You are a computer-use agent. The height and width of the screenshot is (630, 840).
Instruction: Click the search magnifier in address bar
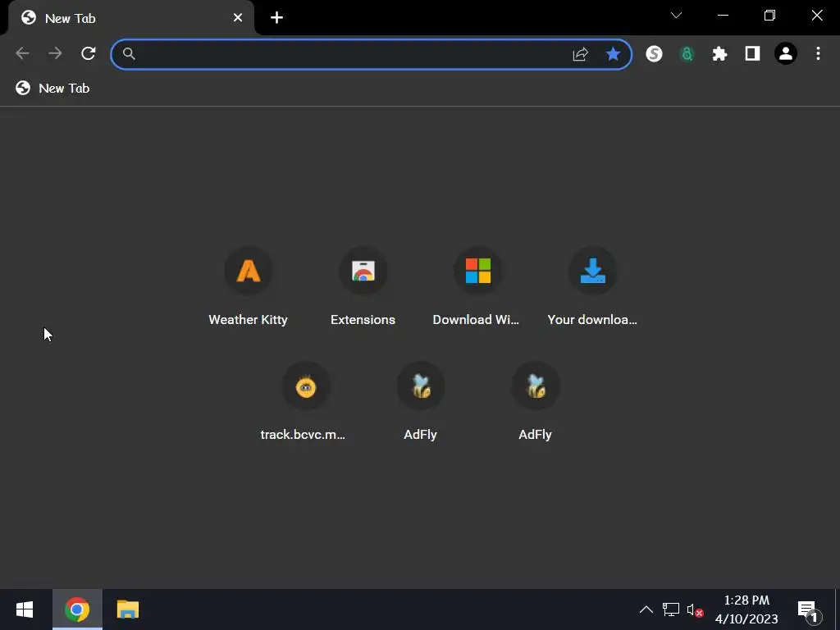coord(129,53)
